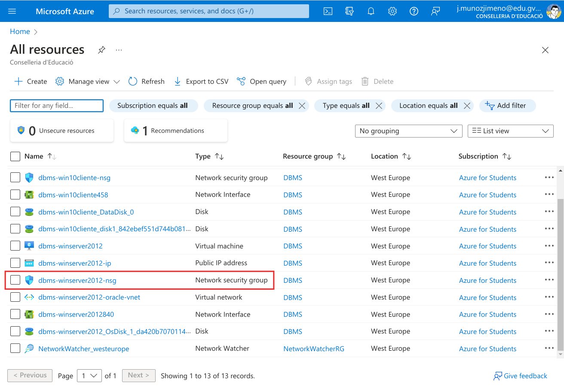Open Cloud Shell from the top bar
This screenshot has height=392, width=564.
tap(328, 11)
